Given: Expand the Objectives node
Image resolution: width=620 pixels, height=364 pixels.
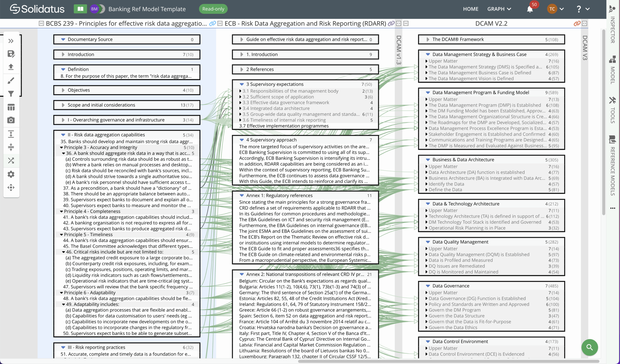Looking at the screenshot, I should 63,90.
